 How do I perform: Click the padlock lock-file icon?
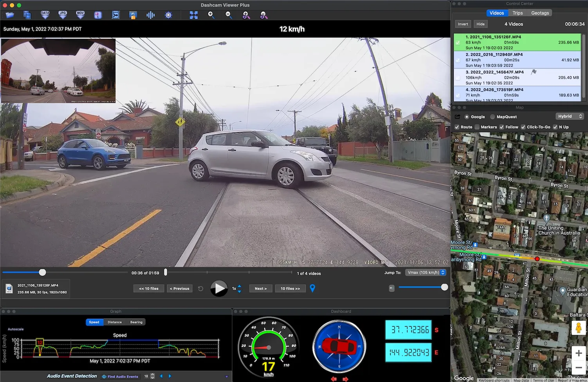(133, 15)
